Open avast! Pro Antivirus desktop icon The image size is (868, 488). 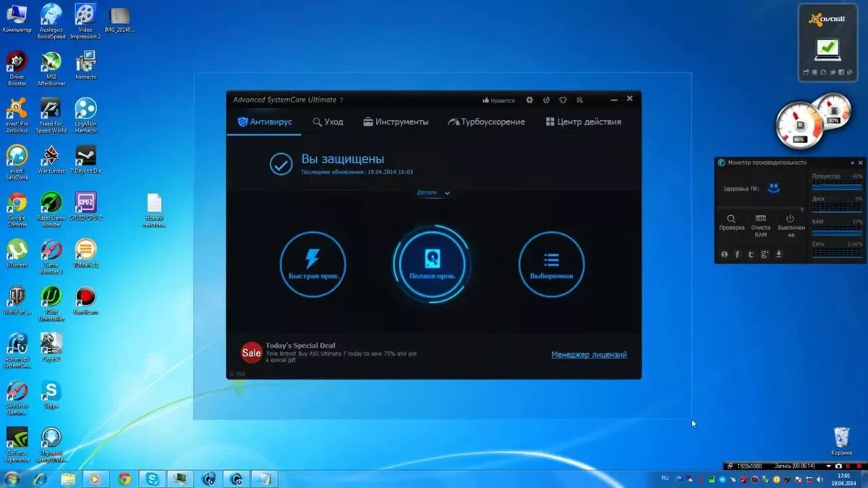[x=17, y=115]
